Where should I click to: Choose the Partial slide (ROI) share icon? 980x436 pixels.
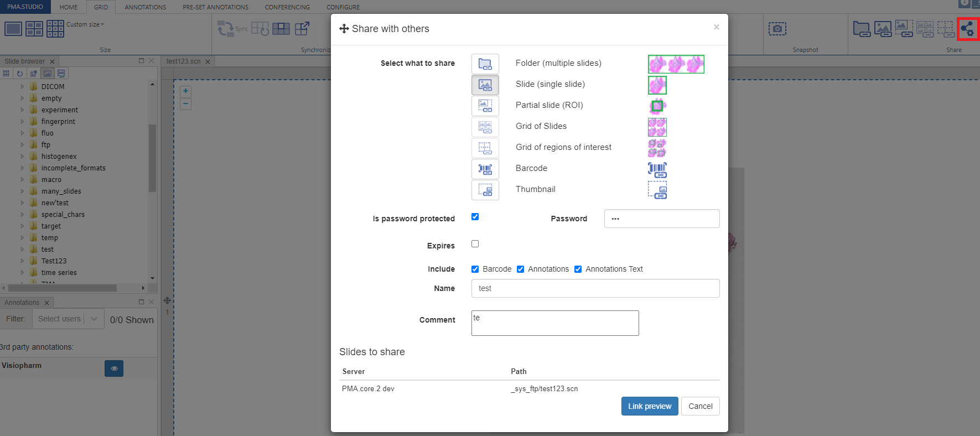point(485,106)
